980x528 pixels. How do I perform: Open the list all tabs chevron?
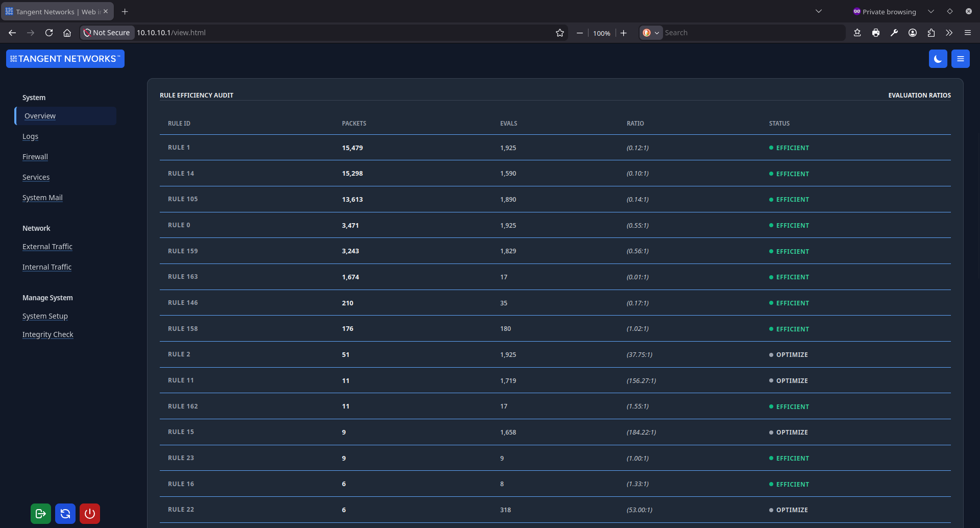coord(819,11)
